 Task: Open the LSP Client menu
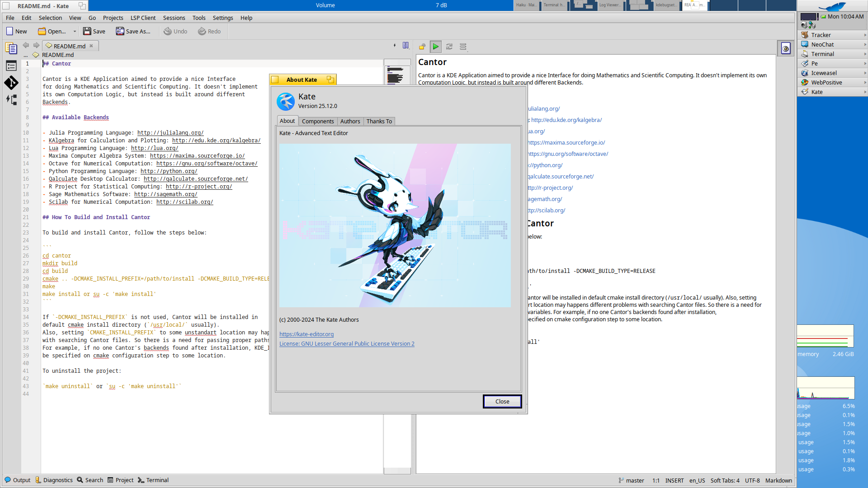[143, 18]
